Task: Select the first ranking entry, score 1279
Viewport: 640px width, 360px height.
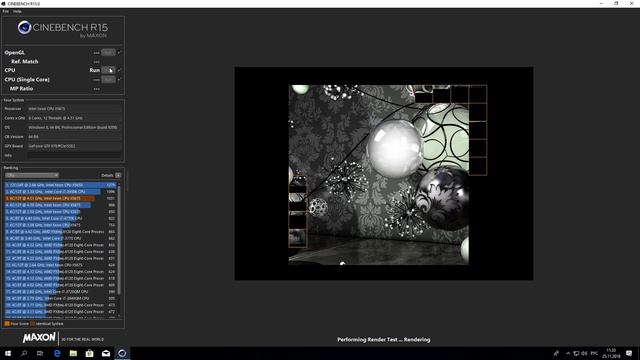Action: click(60, 185)
